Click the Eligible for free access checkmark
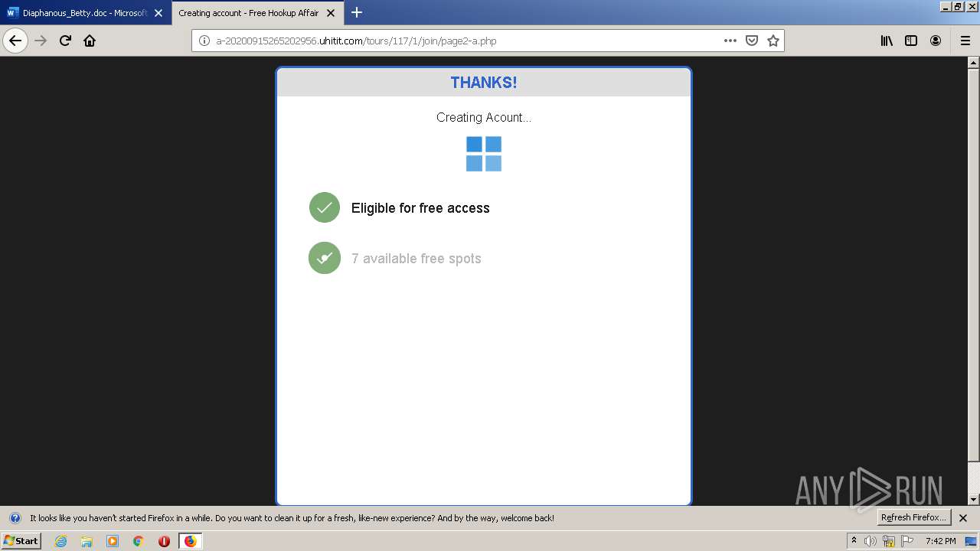Image resolution: width=980 pixels, height=551 pixels. (x=325, y=207)
